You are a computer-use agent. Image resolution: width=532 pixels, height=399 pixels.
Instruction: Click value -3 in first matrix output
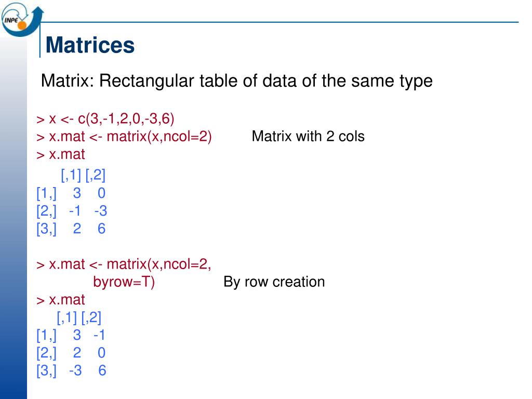pyautogui.click(x=101, y=211)
